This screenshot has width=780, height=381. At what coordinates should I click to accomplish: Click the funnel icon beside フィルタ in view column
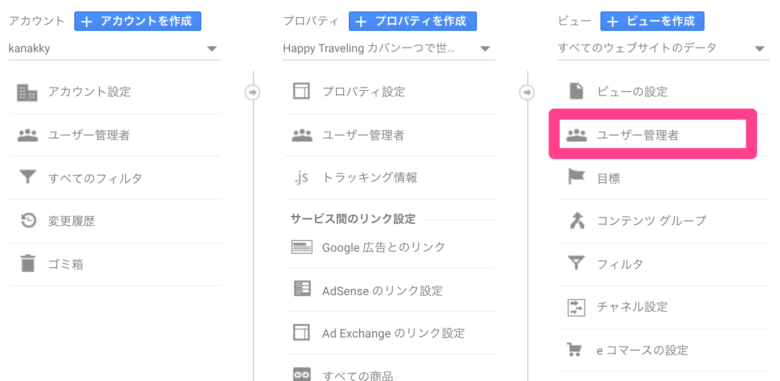click(x=577, y=264)
